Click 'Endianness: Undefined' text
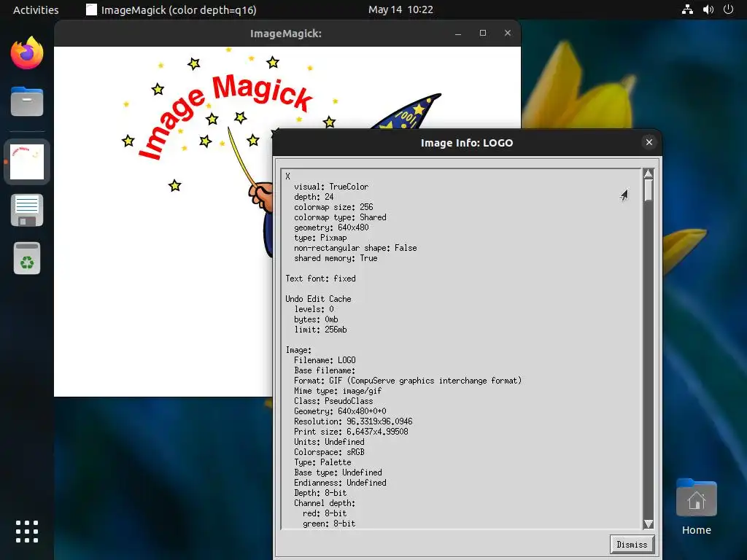The image size is (747, 560). (x=340, y=483)
